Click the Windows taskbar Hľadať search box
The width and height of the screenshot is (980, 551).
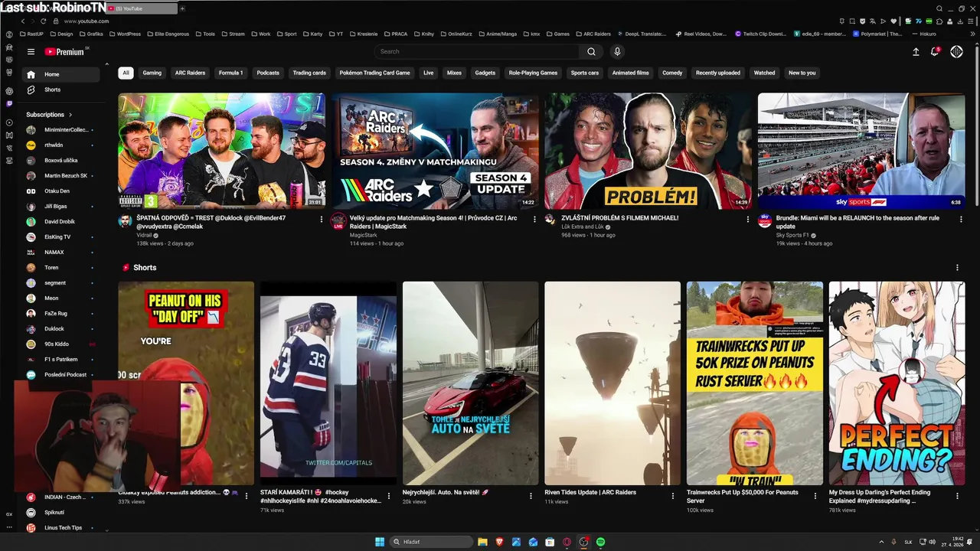430,542
